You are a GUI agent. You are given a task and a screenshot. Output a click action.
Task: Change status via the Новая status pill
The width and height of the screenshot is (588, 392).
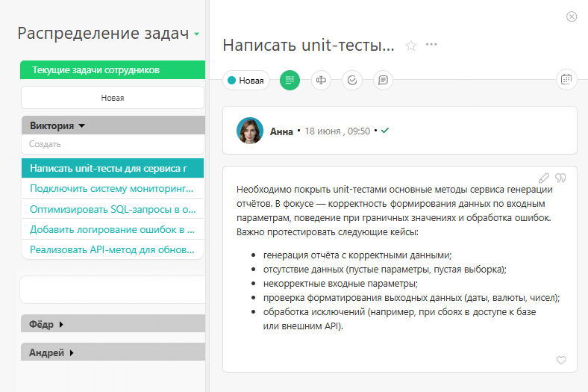tap(246, 81)
